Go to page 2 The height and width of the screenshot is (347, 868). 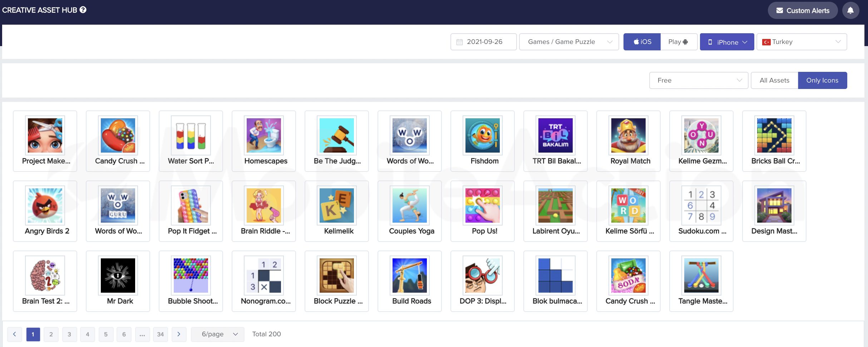pos(51,334)
